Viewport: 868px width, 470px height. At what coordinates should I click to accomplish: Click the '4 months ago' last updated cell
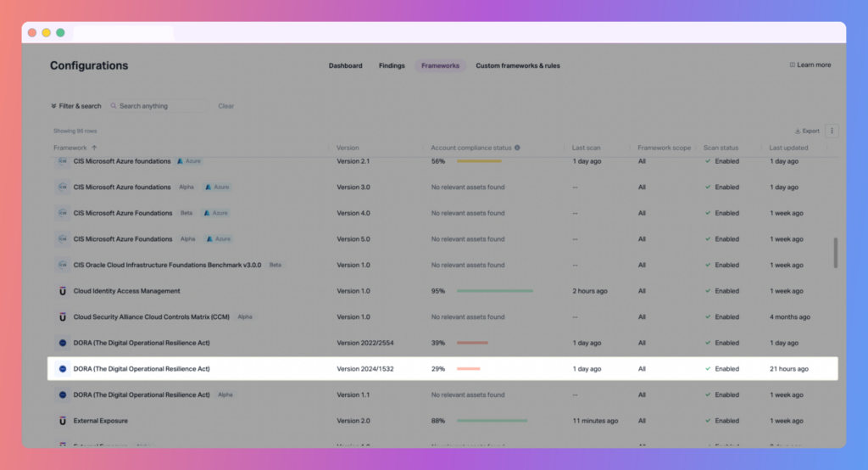coord(789,317)
